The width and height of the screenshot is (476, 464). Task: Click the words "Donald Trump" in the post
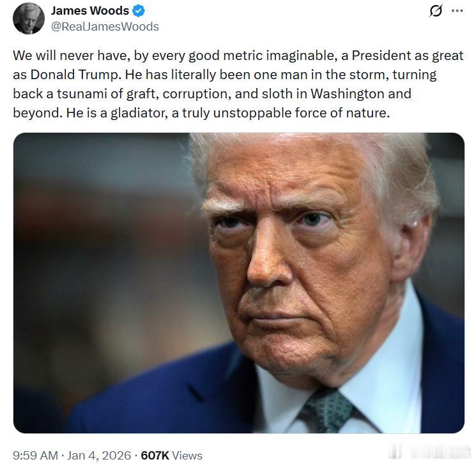pyautogui.click(x=73, y=75)
